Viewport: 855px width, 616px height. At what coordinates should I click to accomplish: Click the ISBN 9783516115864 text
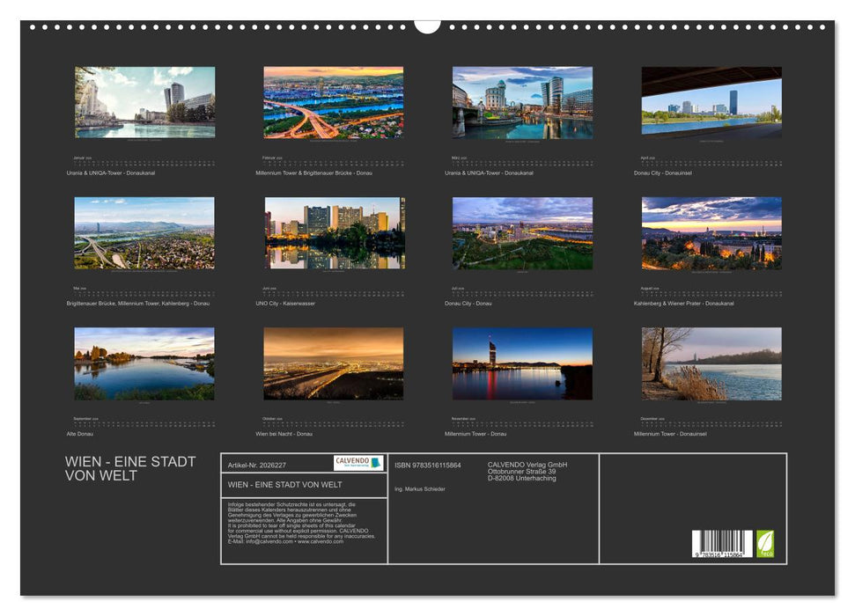tap(428, 465)
